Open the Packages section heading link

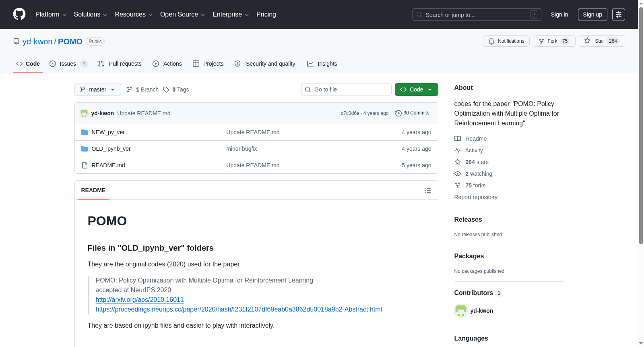click(469, 256)
